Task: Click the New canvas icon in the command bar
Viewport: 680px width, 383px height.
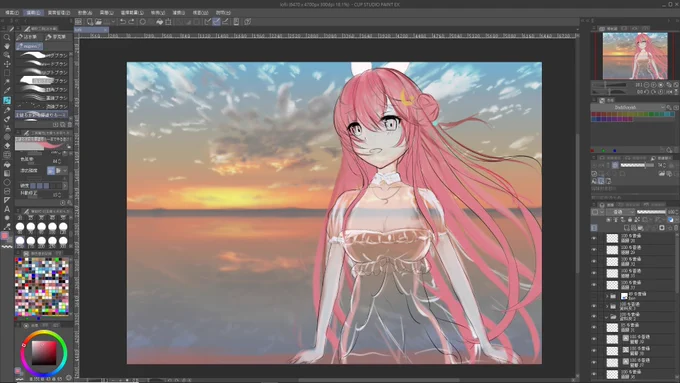Action: [90, 22]
